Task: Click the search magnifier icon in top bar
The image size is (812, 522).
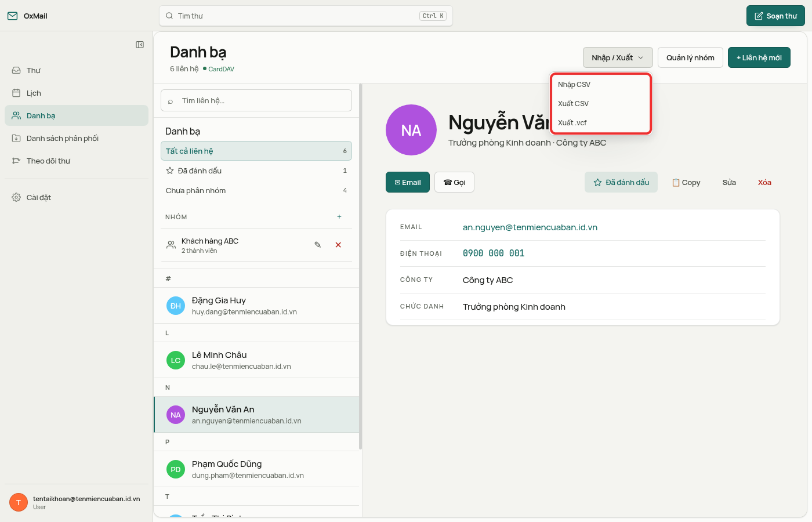Action: pos(169,16)
